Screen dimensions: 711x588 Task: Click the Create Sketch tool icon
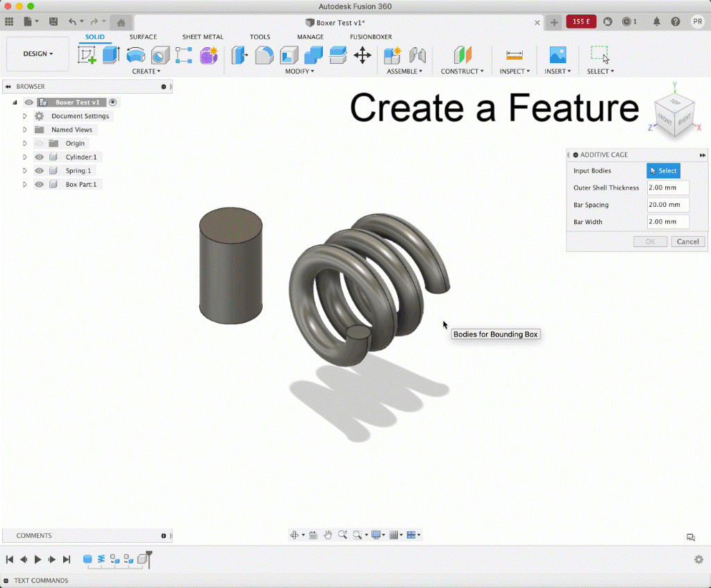(87, 56)
